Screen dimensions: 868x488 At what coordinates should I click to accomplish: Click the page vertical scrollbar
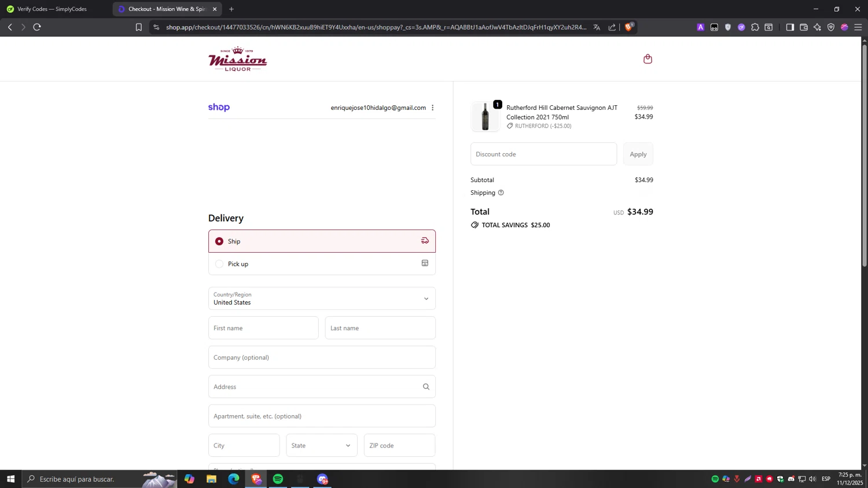(x=865, y=156)
